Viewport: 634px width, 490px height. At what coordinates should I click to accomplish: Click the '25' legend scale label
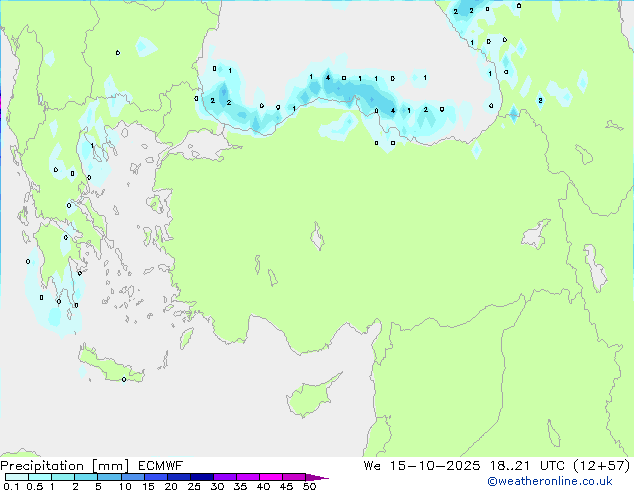pos(194,486)
